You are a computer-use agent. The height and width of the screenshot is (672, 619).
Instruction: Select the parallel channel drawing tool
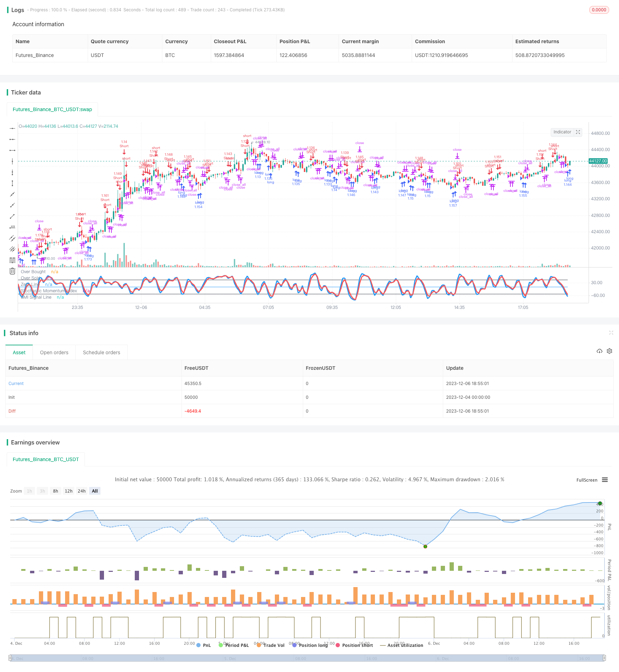(x=12, y=238)
